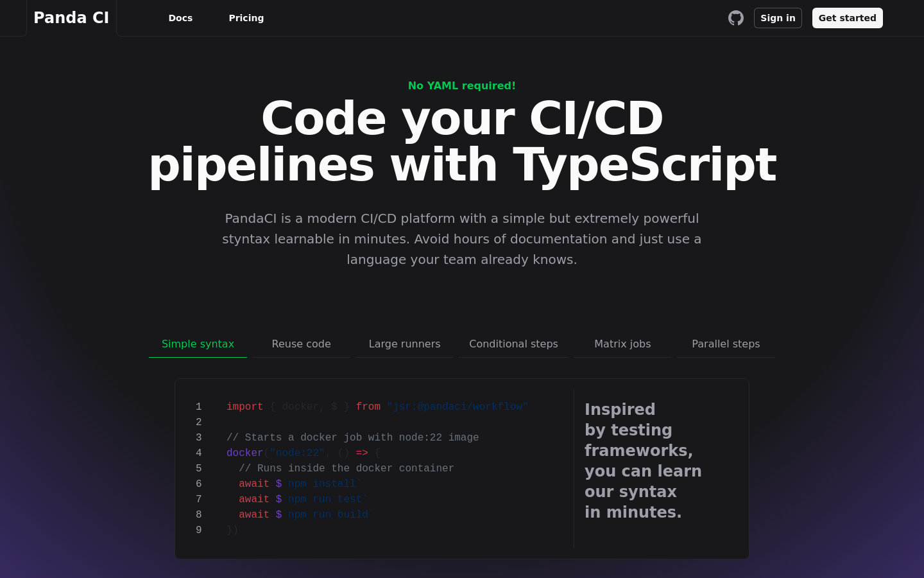This screenshot has width=924, height=578.
Task: Click the docker("node:22") code line
Action: pos(303,453)
